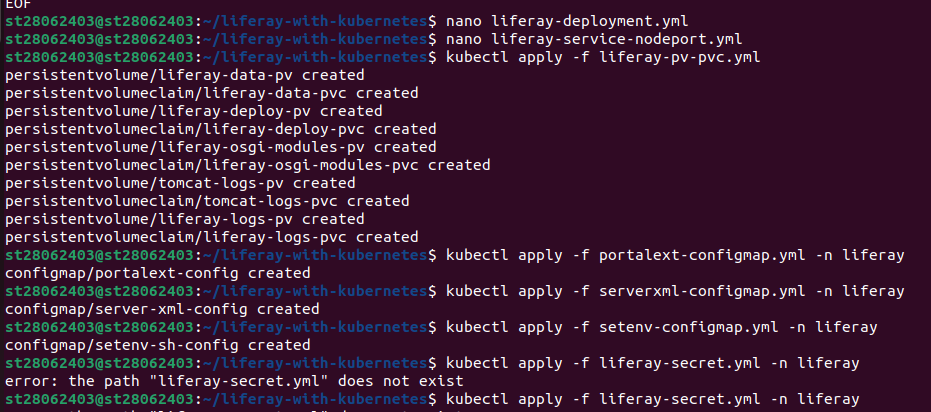Select 'persistentvolumeclaim/liferay-logs-pvc created' output line
The width and height of the screenshot is (931, 412).
point(211,237)
